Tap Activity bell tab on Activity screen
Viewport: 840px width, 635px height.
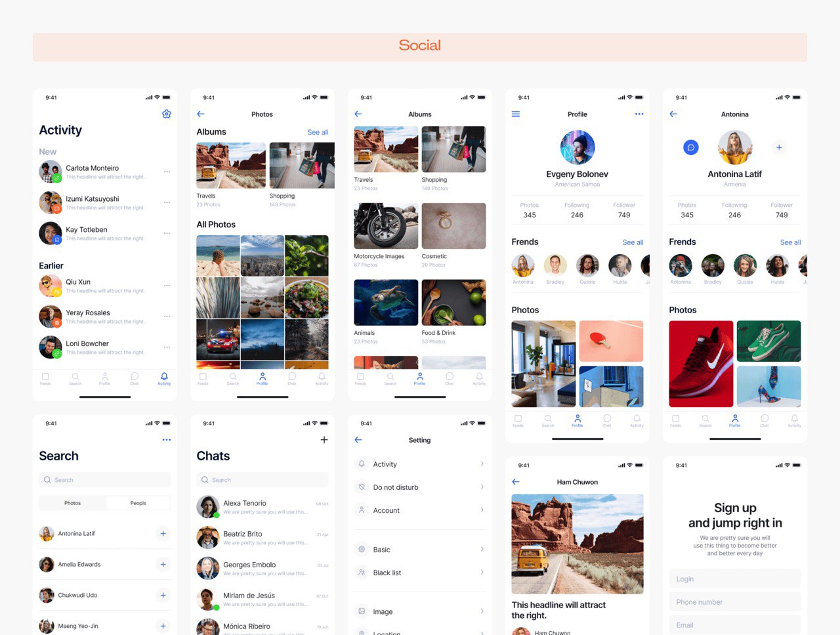[x=164, y=379]
